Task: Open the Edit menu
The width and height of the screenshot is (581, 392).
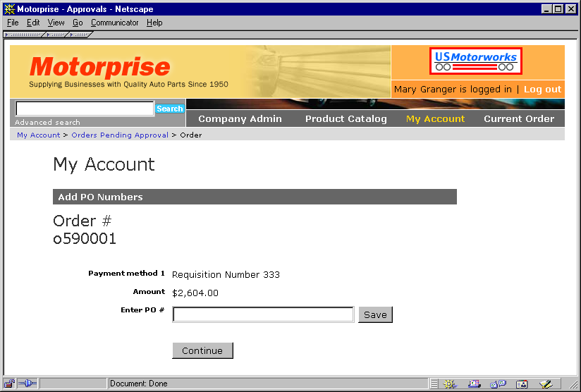Action: point(33,23)
